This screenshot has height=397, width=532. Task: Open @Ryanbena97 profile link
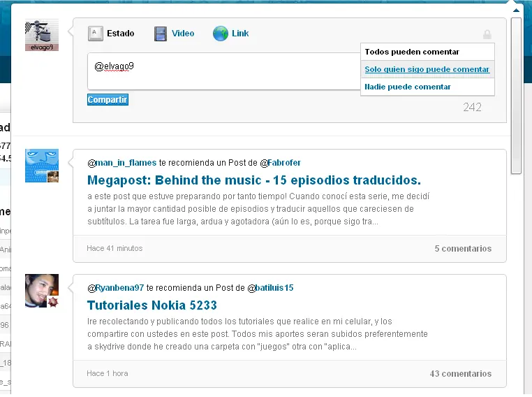pyautogui.click(x=116, y=288)
